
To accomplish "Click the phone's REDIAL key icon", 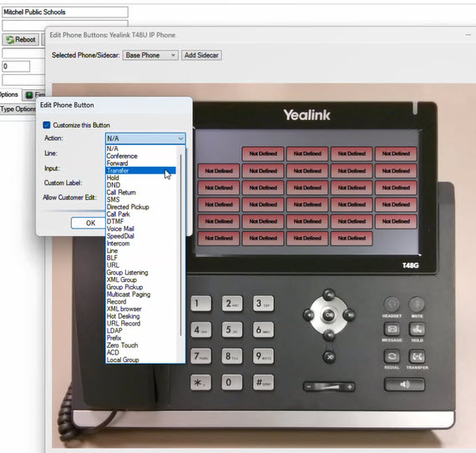I will tap(392, 356).
